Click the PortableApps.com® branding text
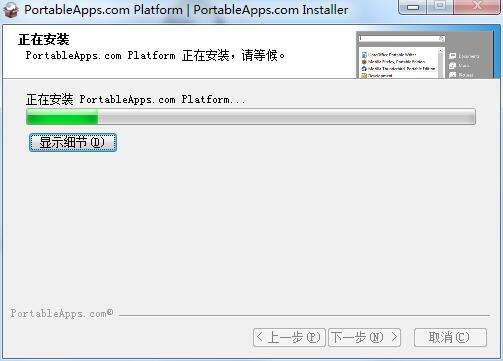 coord(62,313)
